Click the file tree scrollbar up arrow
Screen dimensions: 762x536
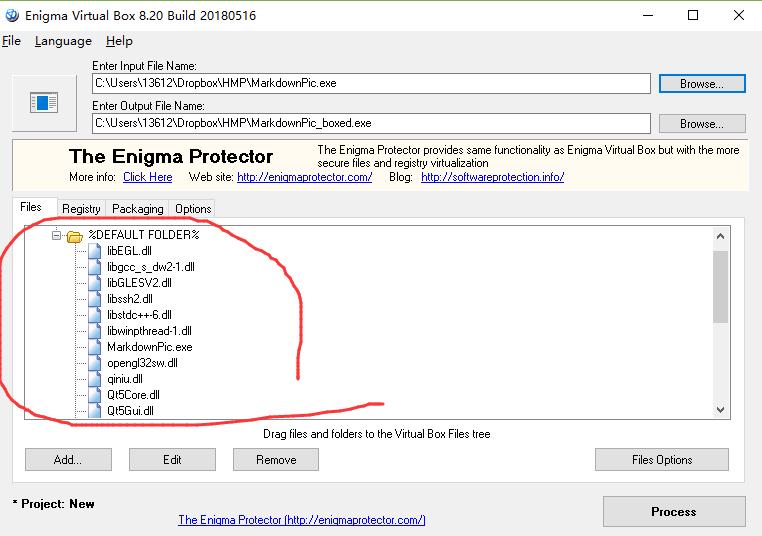coord(720,237)
